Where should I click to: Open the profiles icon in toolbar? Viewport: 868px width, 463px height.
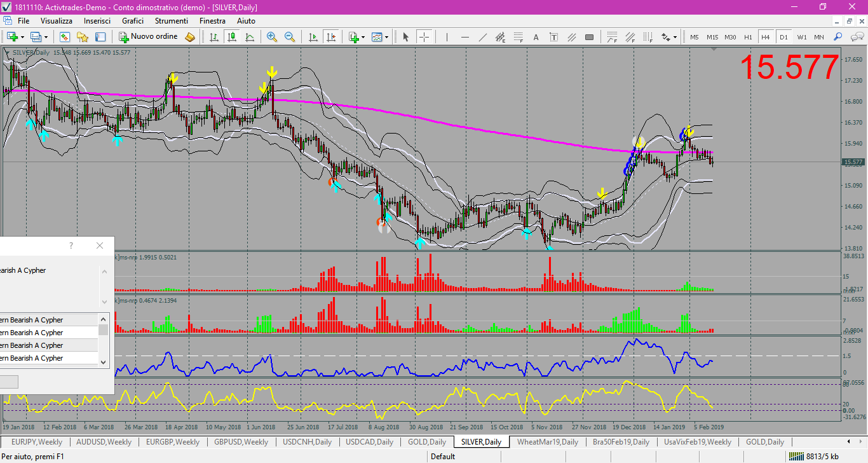pyautogui.click(x=36, y=37)
